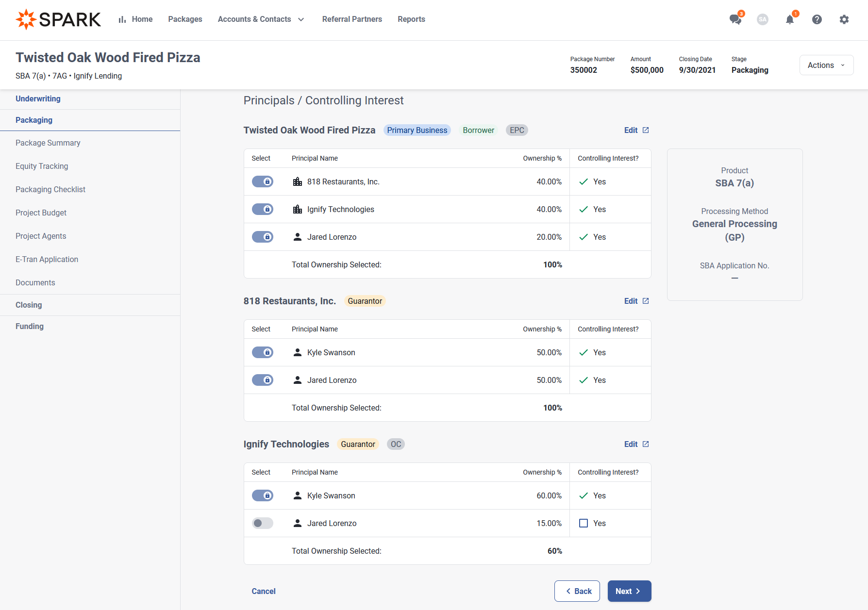868x610 pixels.
Task: Click building icon next to 818 Restaurants, Inc. row
Action: [298, 181]
